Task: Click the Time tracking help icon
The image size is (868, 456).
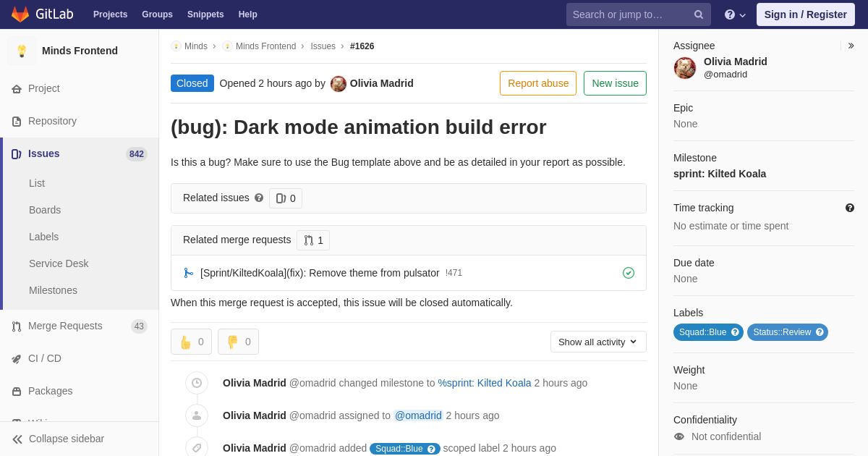Action: tap(850, 208)
